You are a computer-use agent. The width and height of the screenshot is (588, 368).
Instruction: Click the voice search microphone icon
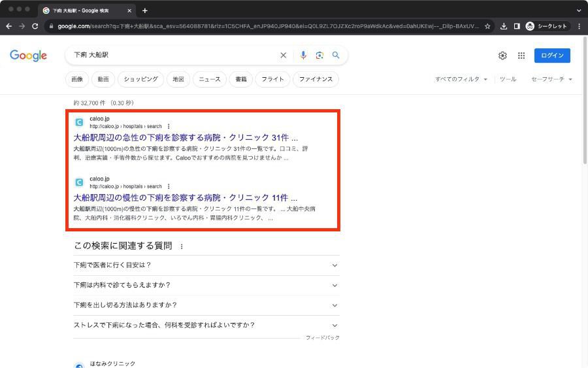pos(303,56)
